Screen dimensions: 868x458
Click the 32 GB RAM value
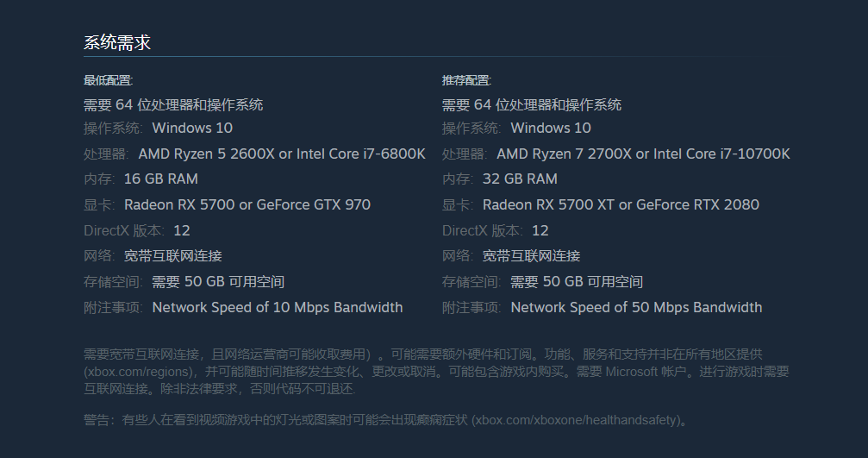tap(520, 179)
